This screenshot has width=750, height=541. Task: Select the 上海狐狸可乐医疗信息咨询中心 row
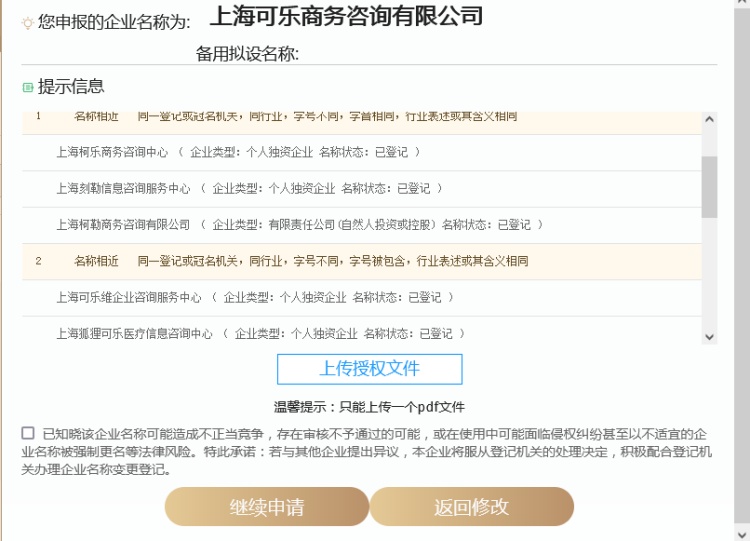pos(134,334)
